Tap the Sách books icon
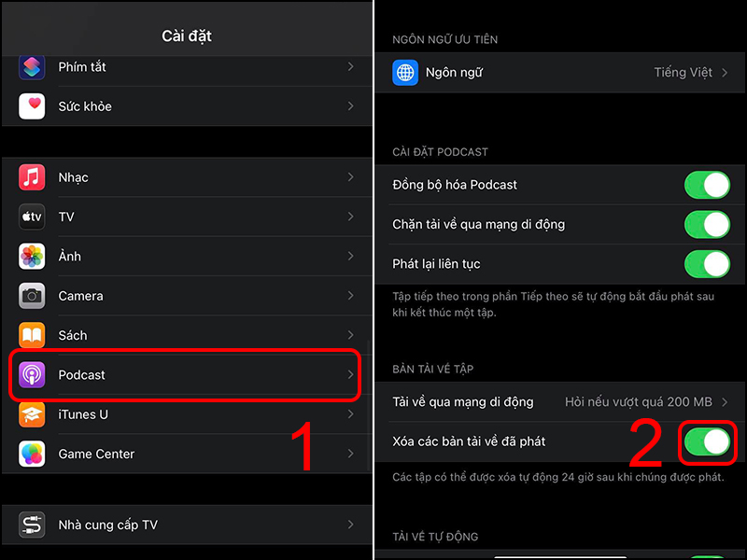The height and width of the screenshot is (560, 747). 32,335
